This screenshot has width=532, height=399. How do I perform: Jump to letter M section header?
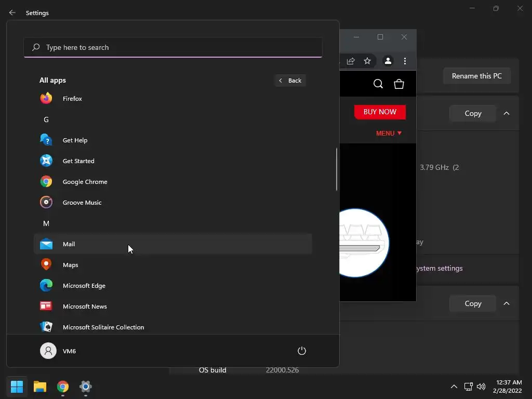click(46, 223)
